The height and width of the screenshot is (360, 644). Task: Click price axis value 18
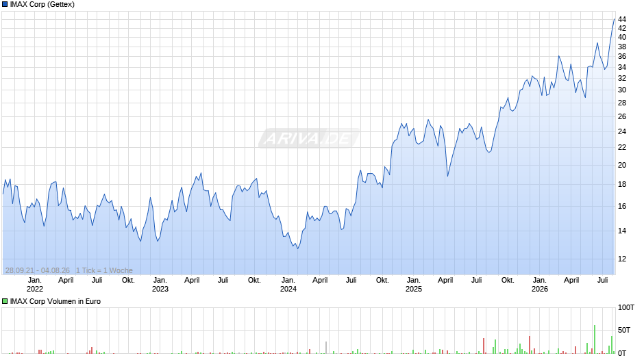coord(622,185)
